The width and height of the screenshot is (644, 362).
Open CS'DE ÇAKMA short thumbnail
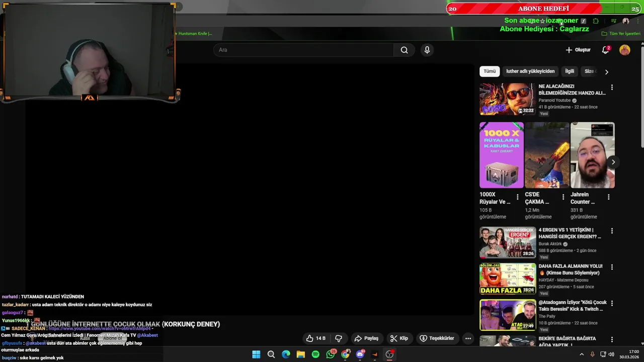point(547,155)
